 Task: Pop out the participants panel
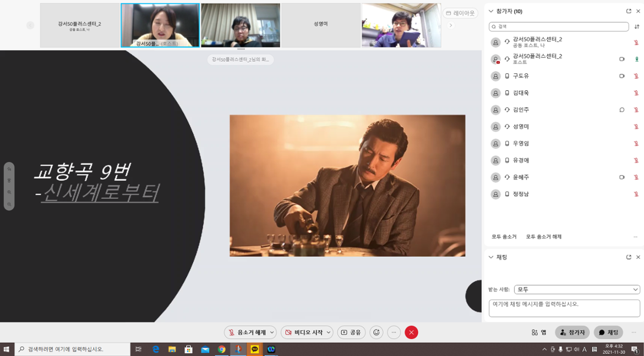[629, 11]
